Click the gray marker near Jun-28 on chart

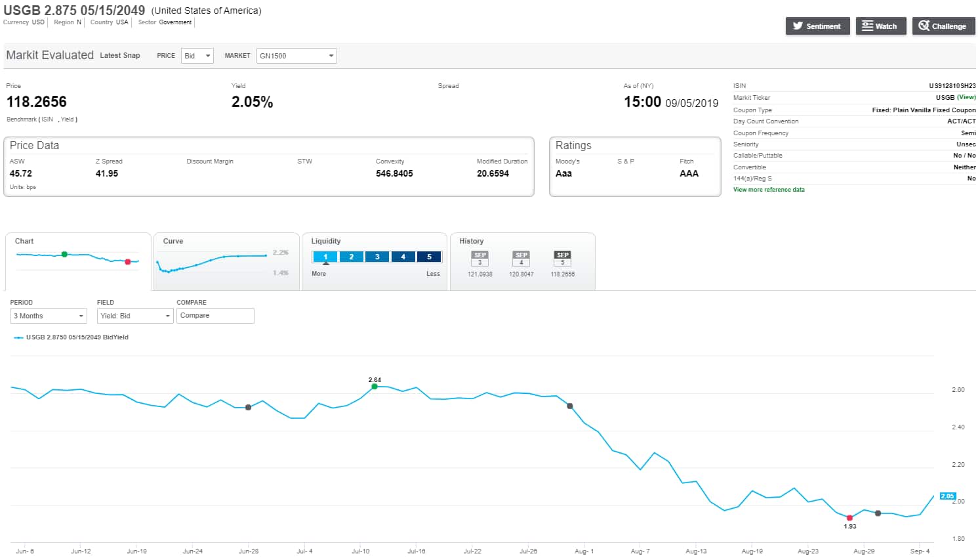(x=248, y=408)
